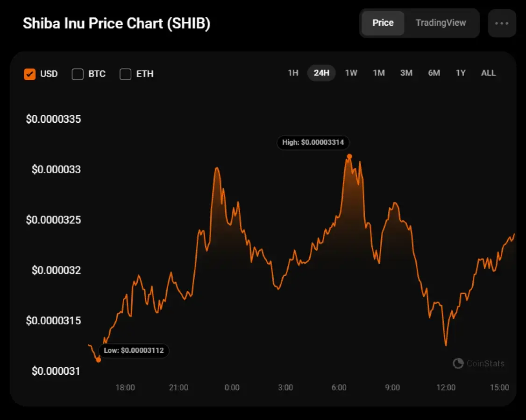
Task: Select the 1H timeframe
Action: (293, 73)
